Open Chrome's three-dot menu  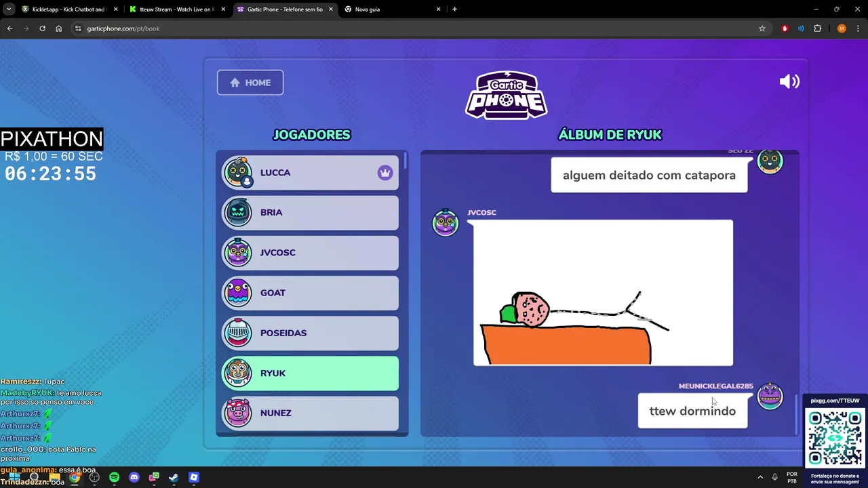(x=859, y=28)
